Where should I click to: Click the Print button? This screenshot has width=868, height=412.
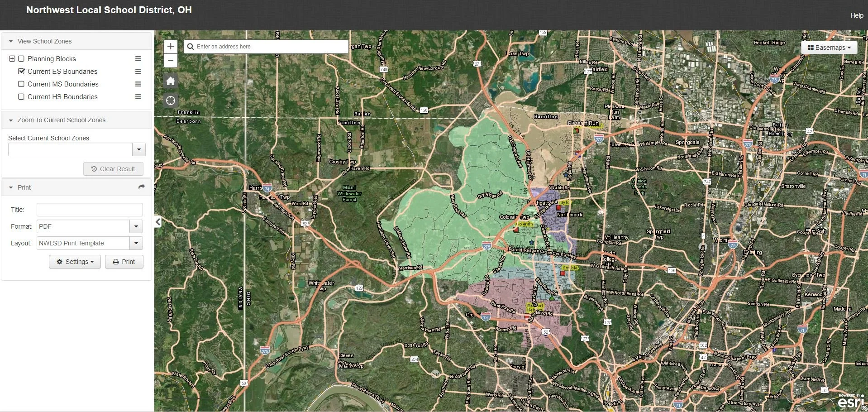124,262
